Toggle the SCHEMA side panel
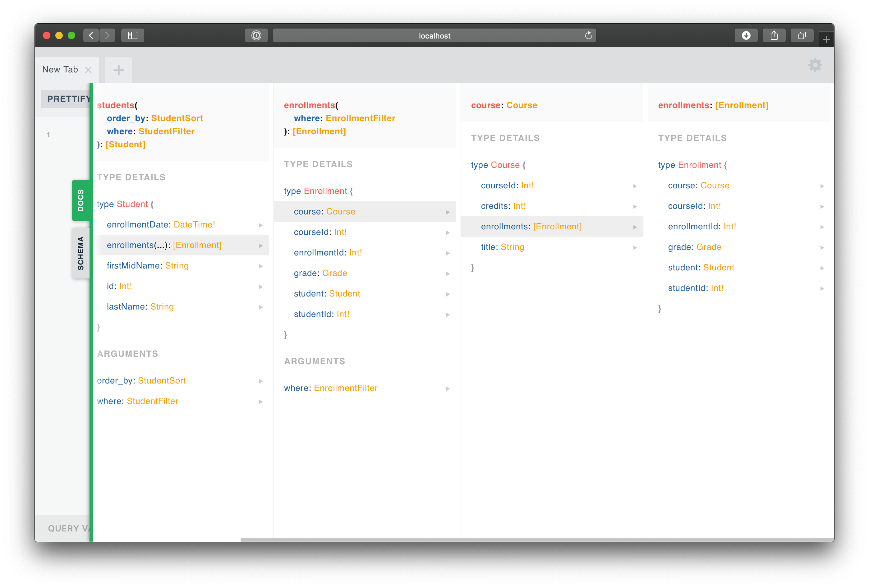Viewport: 869px width, 588px height. tap(80, 253)
